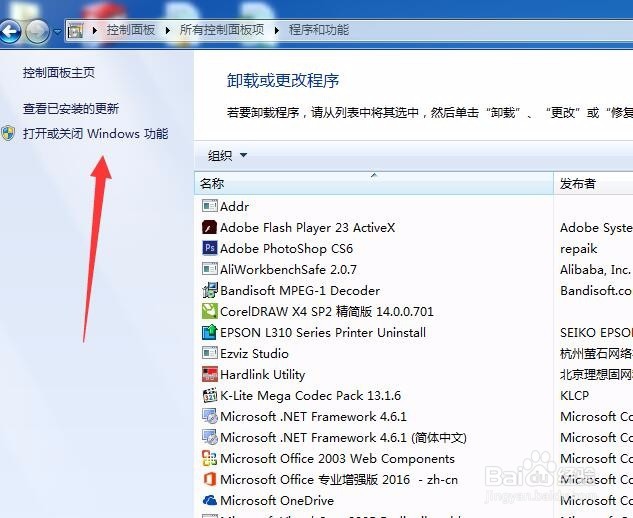The width and height of the screenshot is (633, 518).
Task: Select Microsoft Office 专业增强版 2016 entry
Action: tap(339, 479)
